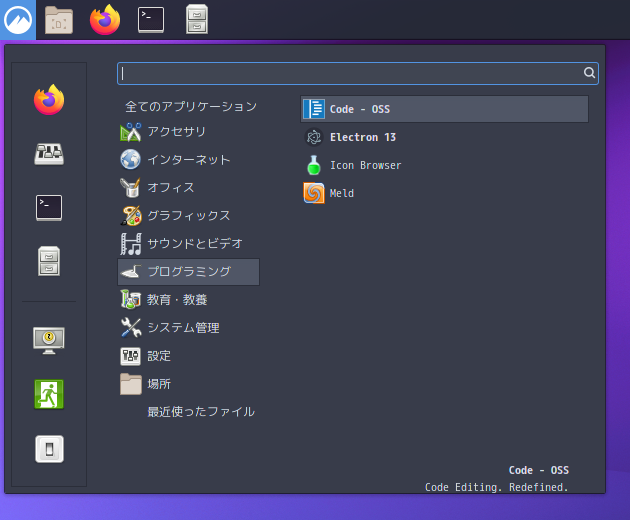
Task: Open the 場所 category
Action: point(188,384)
